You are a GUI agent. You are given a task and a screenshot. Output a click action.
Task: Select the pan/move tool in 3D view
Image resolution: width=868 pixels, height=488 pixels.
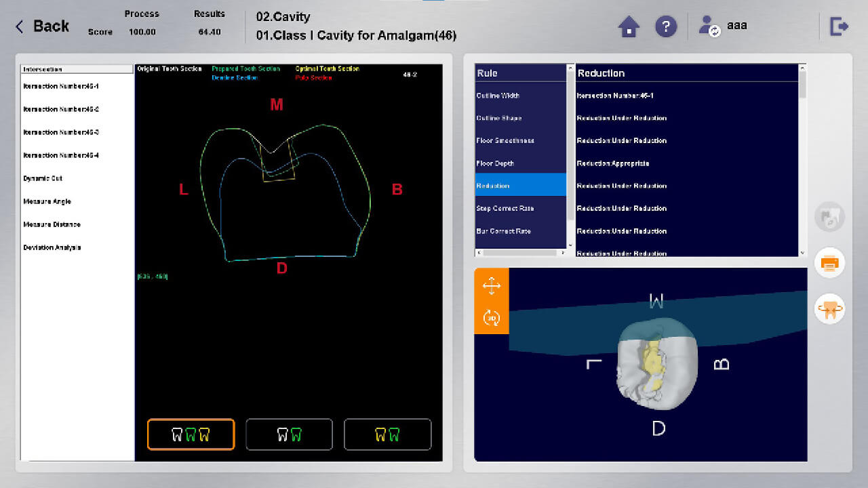click(x=492, y=285)
